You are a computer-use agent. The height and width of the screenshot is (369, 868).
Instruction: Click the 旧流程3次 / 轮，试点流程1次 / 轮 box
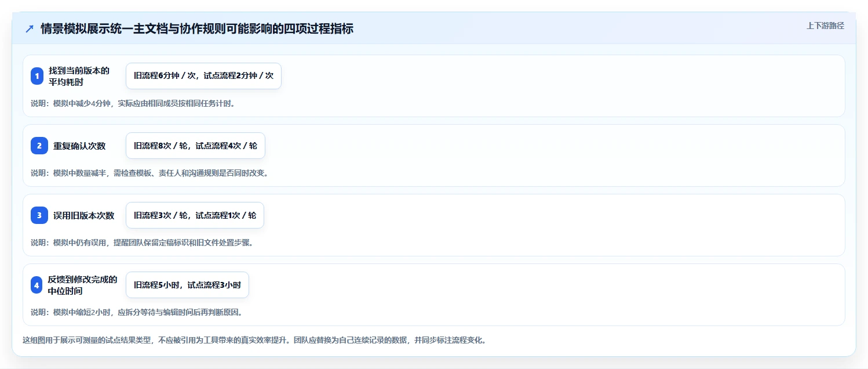tap(195, 215)
